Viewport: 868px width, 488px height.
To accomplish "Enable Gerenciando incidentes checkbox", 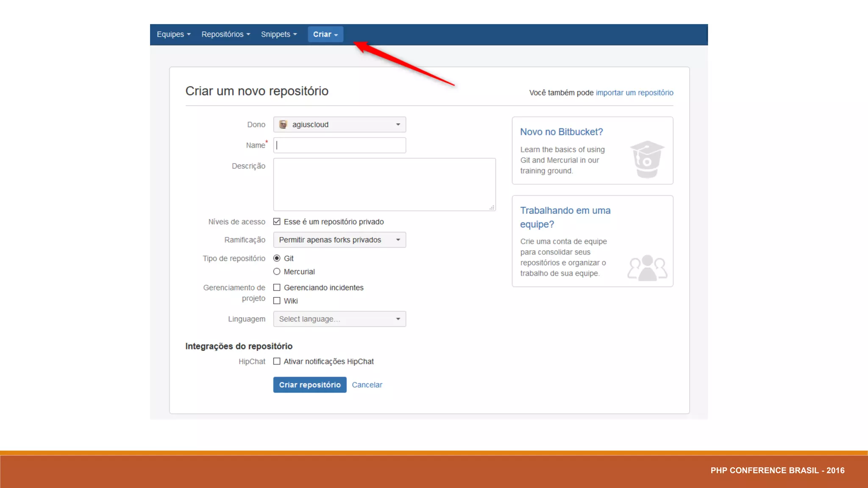I will 277,288.
